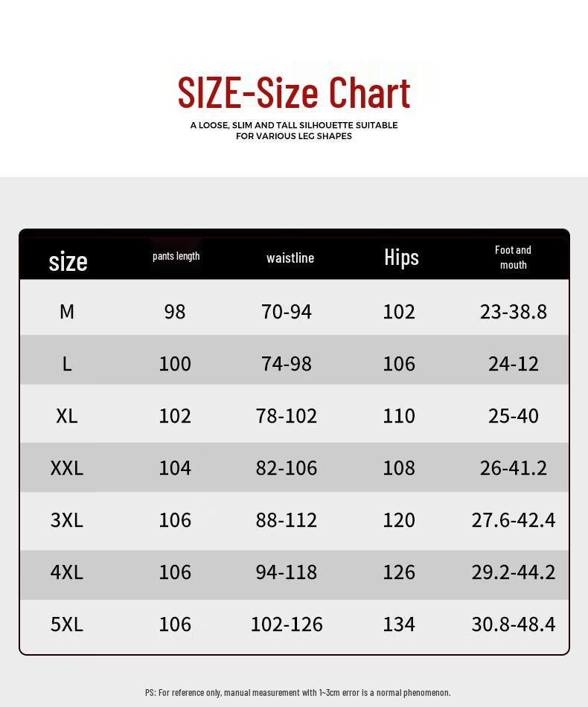This screenshot has height=707, width=588.
Task: Select waistline value 102-126
Action: tap(287, 624)
